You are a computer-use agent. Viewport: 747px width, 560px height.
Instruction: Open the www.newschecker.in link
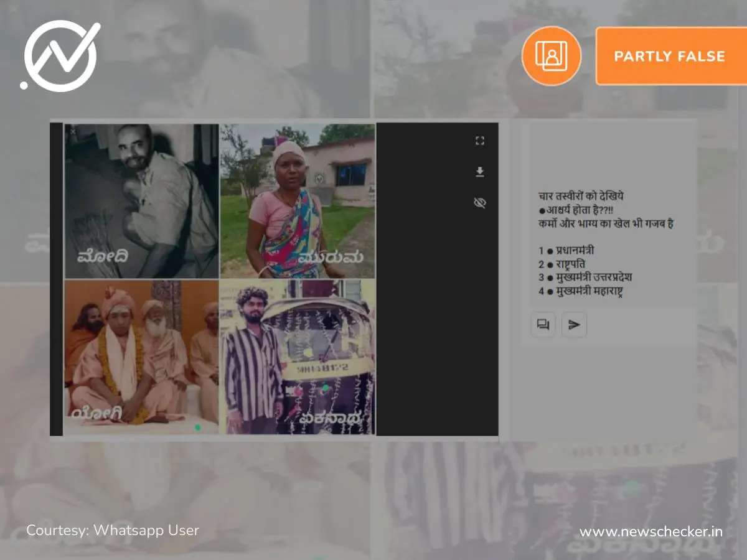coord(651,531)
